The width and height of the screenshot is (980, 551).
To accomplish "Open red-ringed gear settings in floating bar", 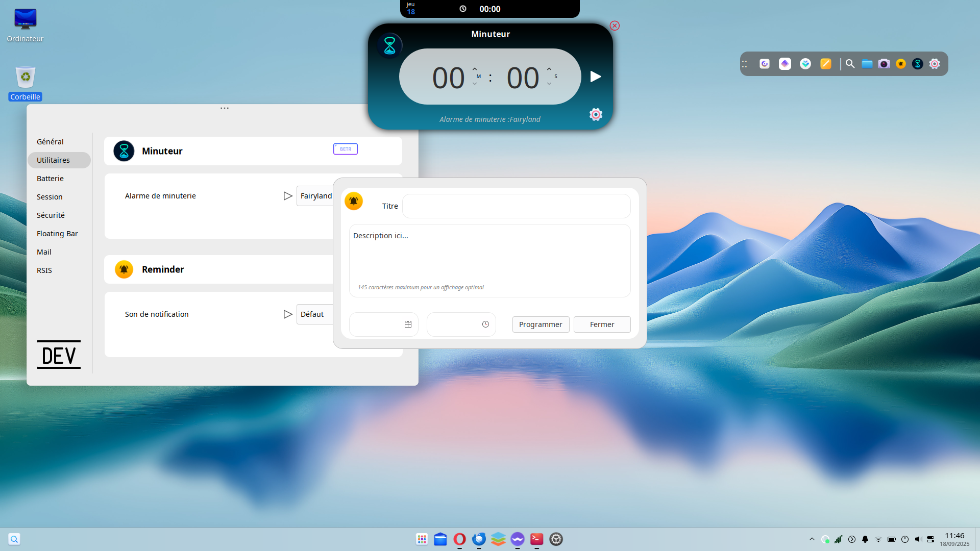I will [x=935, y=64].
